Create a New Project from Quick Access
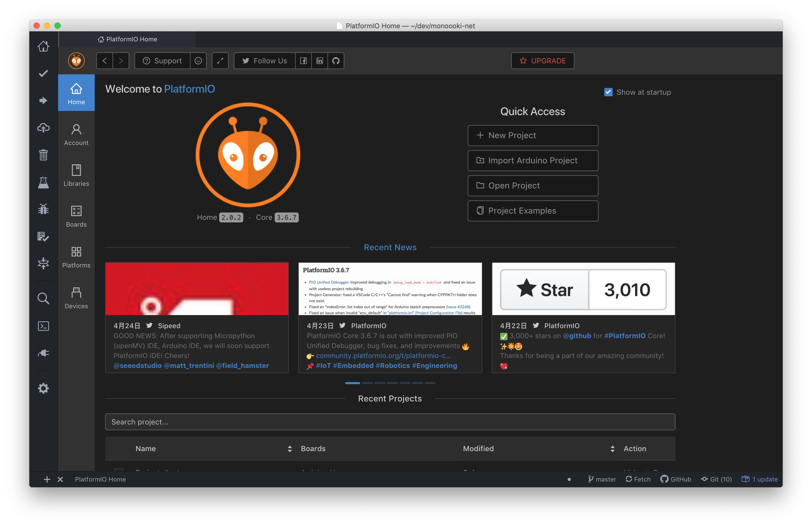This screenshot has height=526, width=812. (533, 135)
